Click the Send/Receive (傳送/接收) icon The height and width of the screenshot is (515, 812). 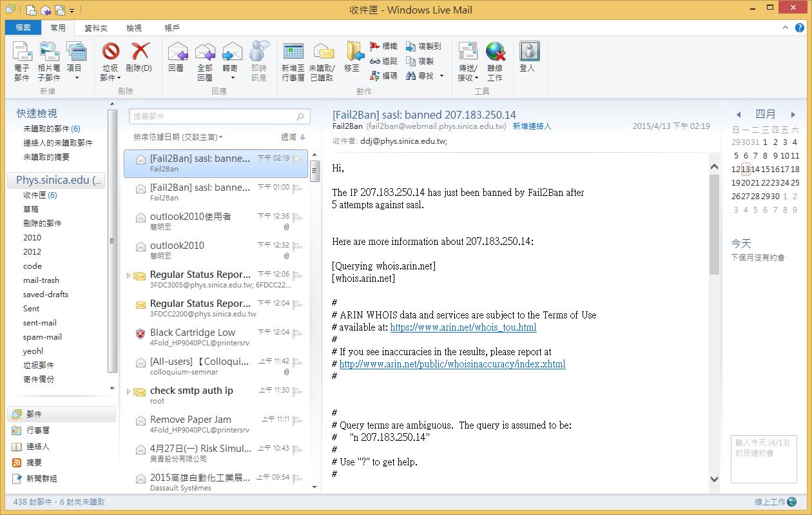(x=467, y=52)
